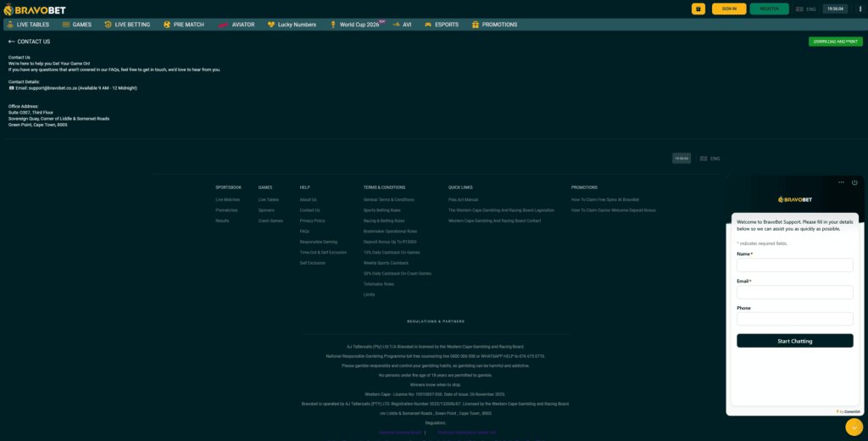Open Responsible Gaming footer link

(x=319, y=242)
